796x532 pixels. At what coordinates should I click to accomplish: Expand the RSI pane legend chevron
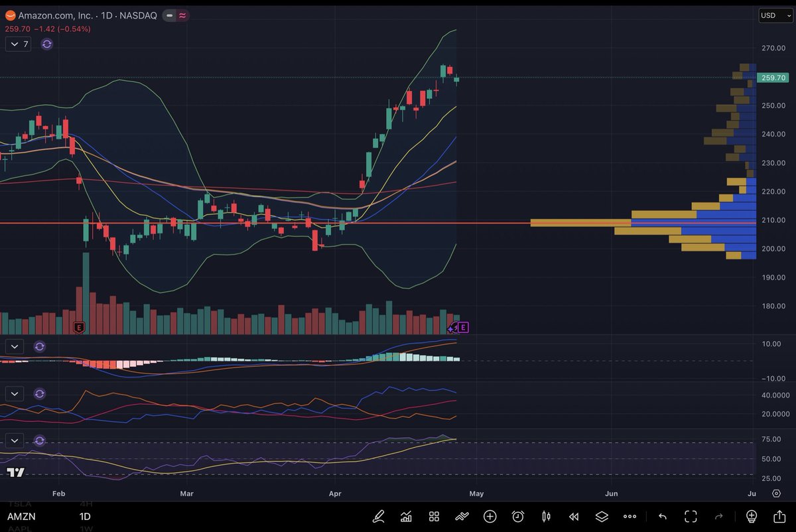pos(15,440)
